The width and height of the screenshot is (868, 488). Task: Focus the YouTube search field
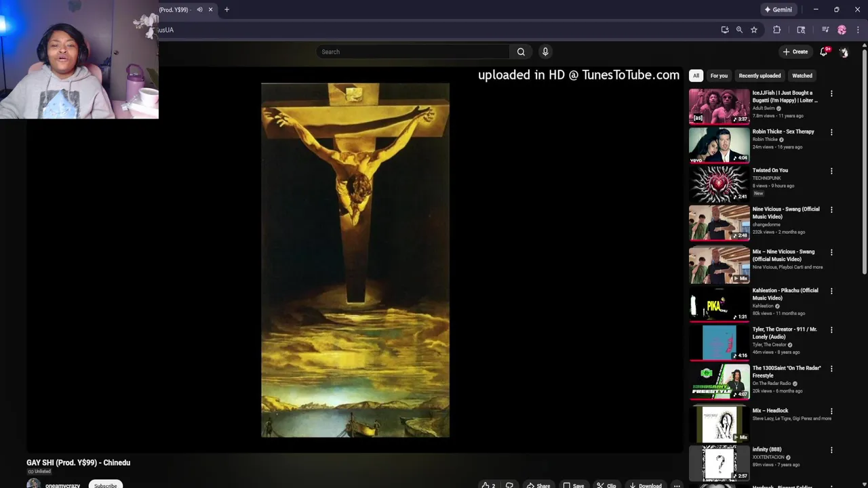click(x=412, y=52)
